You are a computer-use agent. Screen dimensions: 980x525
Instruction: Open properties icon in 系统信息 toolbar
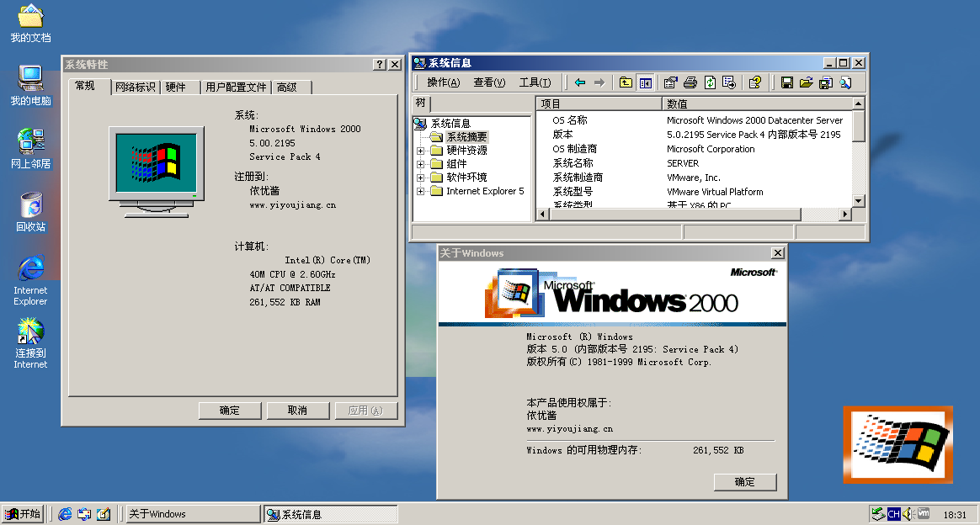pos(671,82)
